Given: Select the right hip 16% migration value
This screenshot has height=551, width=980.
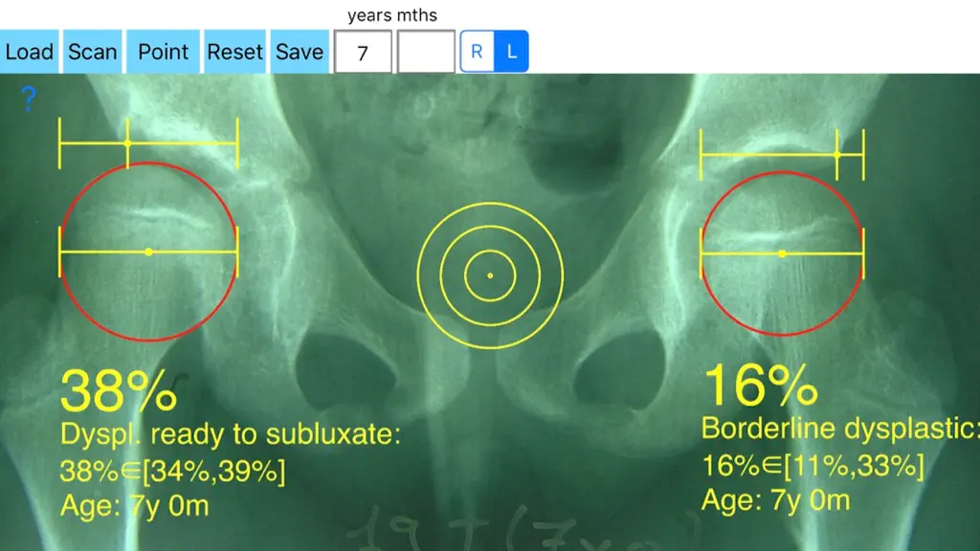Looking at the screenshot, I should click(761, 386).
